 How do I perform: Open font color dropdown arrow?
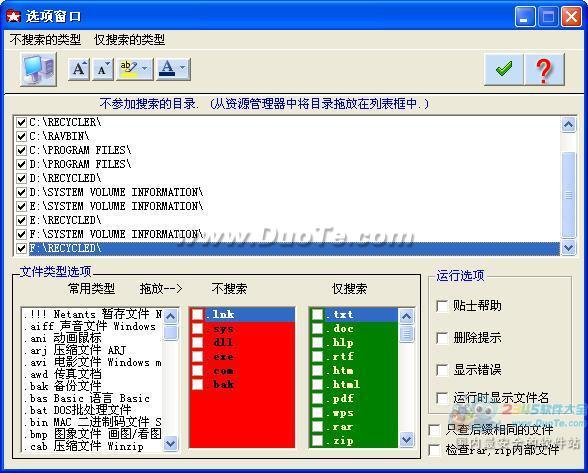(x=183, y=69)
